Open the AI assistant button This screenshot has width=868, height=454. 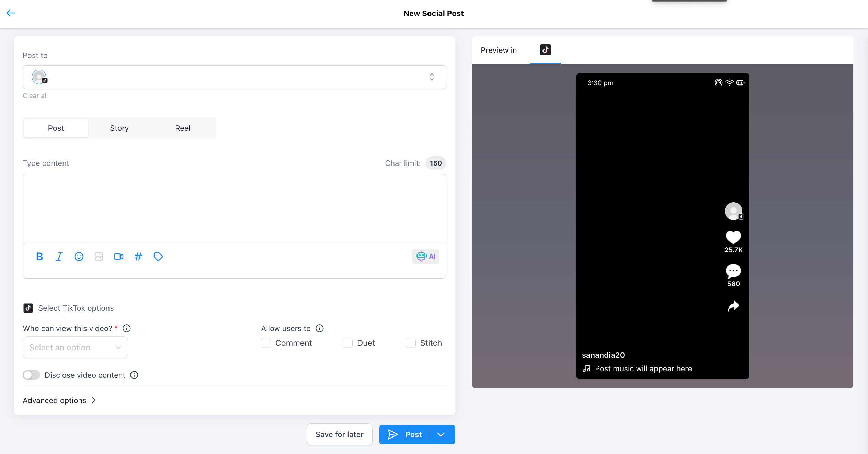click(426, 256)
